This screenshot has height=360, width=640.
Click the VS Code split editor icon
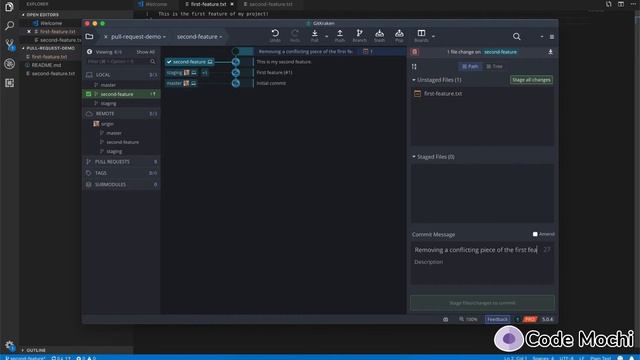coord(621,4)
